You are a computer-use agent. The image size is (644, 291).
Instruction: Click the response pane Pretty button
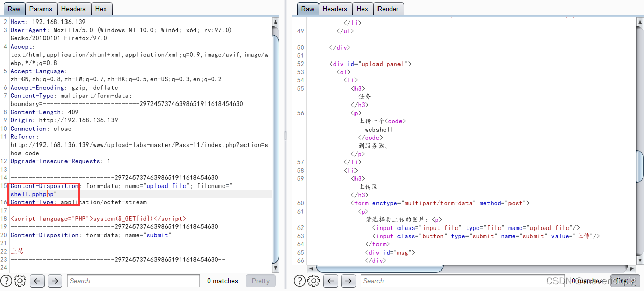(625, 281)
